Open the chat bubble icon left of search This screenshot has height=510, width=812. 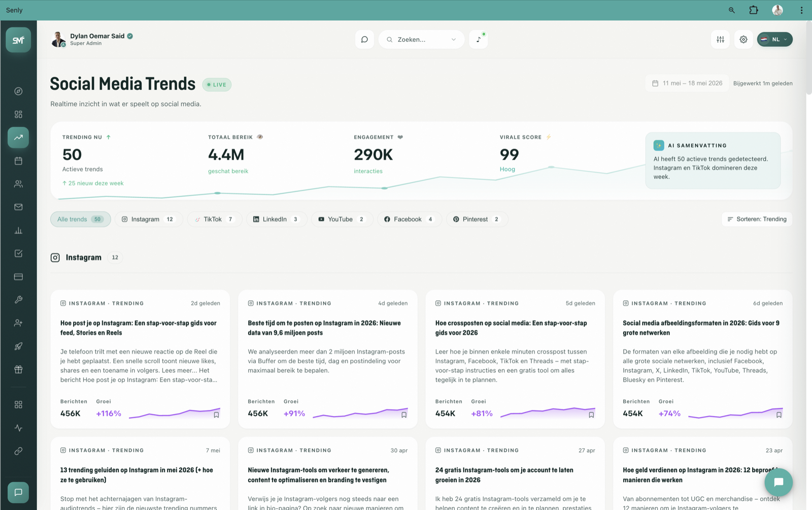coord(364,39)
